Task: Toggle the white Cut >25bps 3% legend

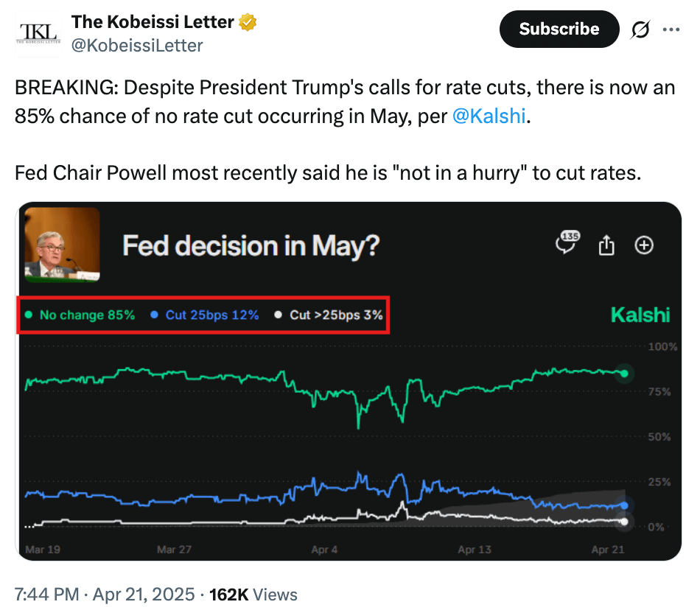Action: [x=329, y=315]
